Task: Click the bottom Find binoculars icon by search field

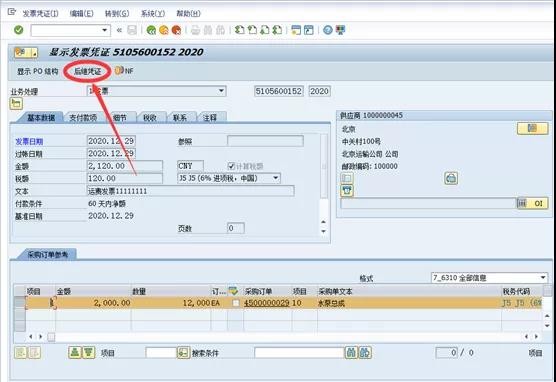Action: (351, 353)
